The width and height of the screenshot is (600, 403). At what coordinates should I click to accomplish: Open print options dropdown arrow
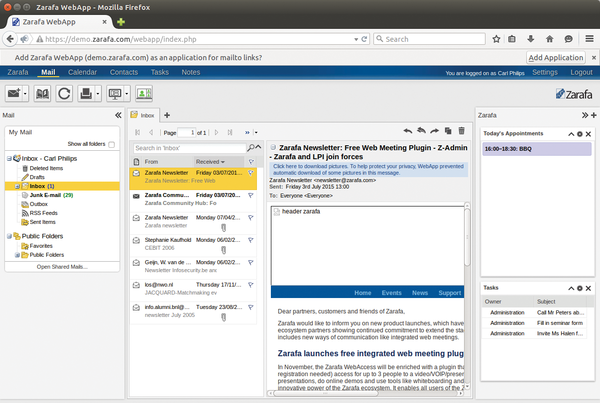[x=98, y=93]
